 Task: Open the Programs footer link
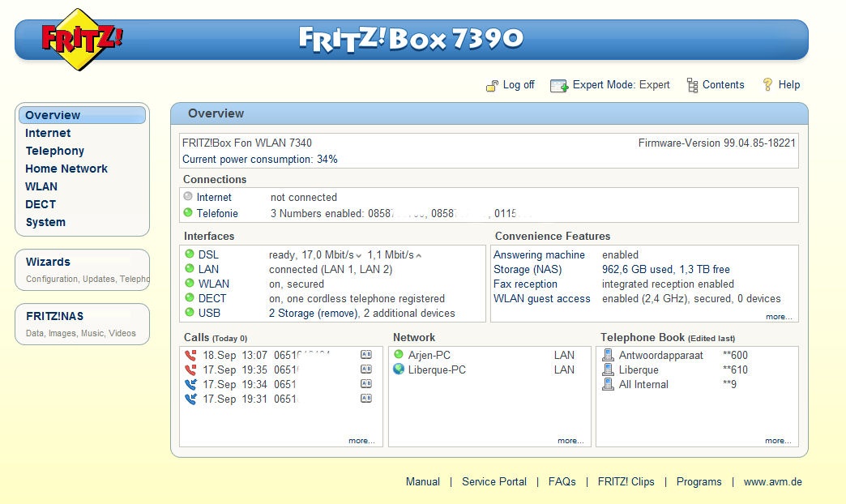tap(699, 481)
